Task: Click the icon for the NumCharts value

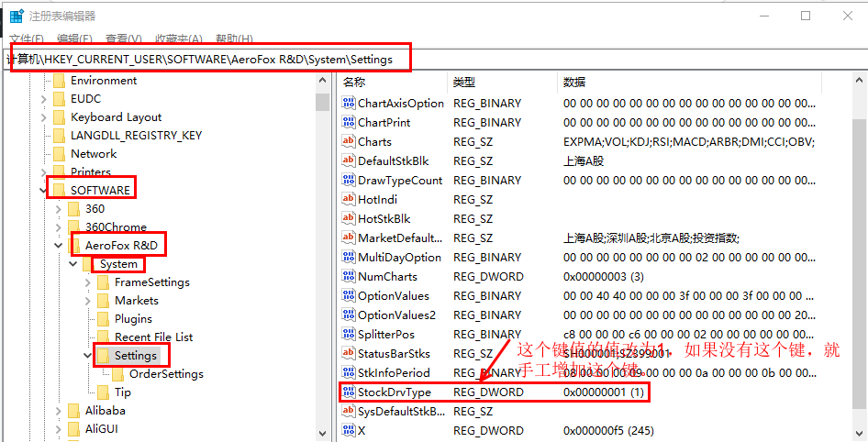Action: point(348,277)
